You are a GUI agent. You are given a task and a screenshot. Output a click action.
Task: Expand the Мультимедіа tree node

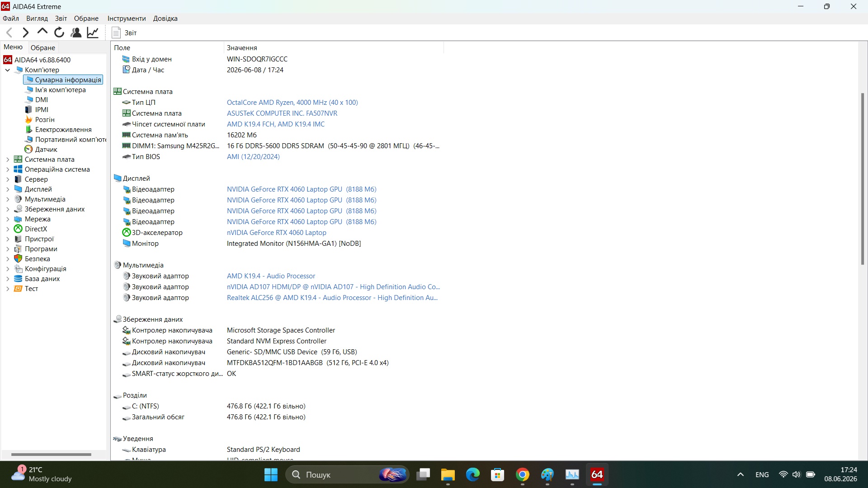[x=8, y=199]
